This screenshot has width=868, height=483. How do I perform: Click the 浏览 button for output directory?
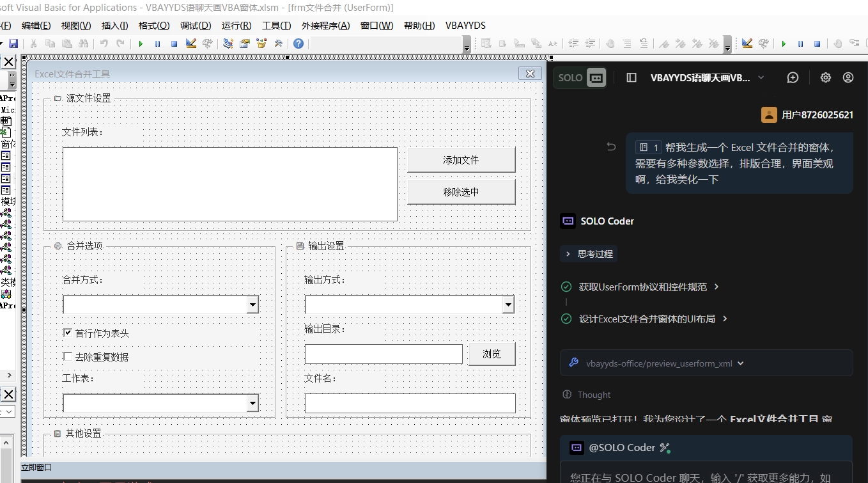coord(492,353)
